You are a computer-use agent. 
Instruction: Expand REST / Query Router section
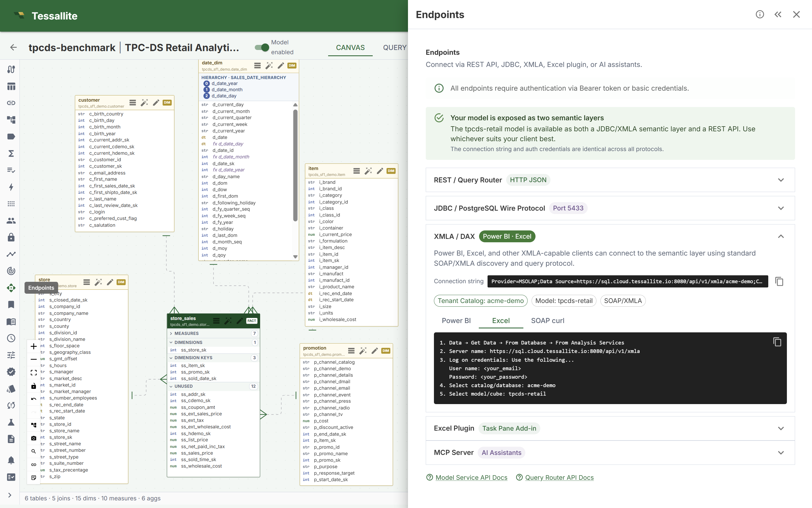coord(610,180)
